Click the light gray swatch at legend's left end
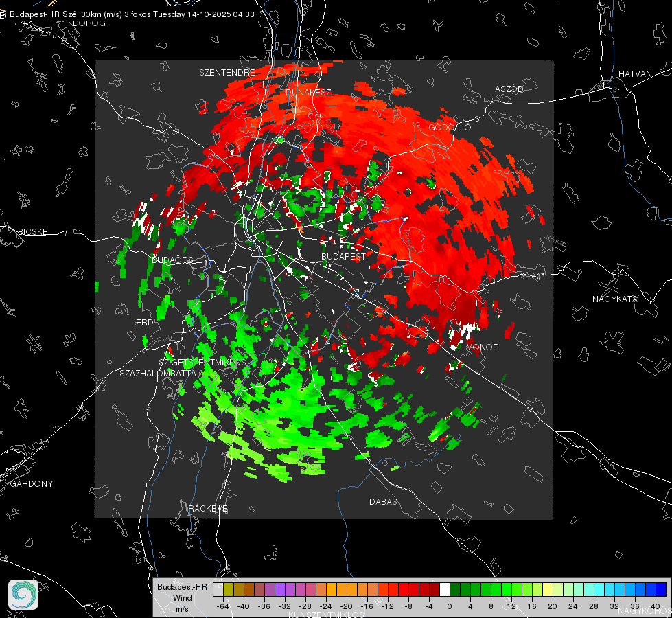The width and height of the screenshot is (672, 618). point(218,589)
